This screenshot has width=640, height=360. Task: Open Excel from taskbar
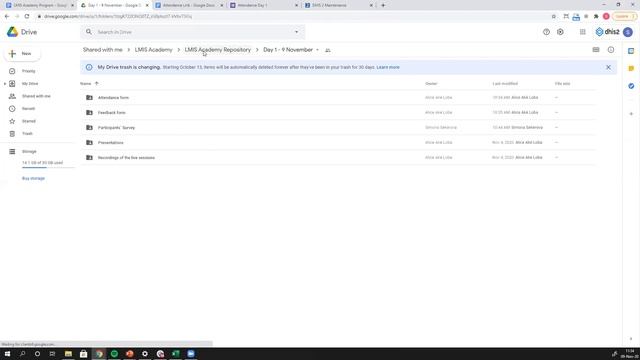176,354
